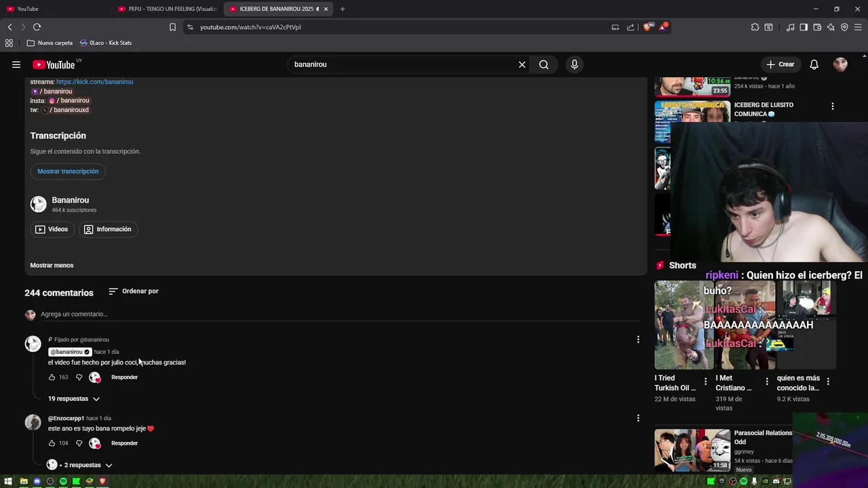Open the Brave Playlist music note icon
Viewport: 868px width, 488px height.
coord(790,27)
